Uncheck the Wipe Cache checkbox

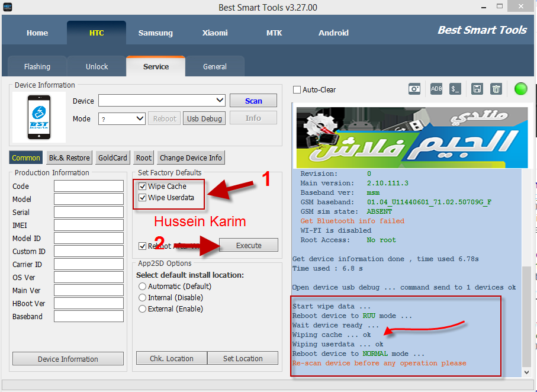[143, 187]
